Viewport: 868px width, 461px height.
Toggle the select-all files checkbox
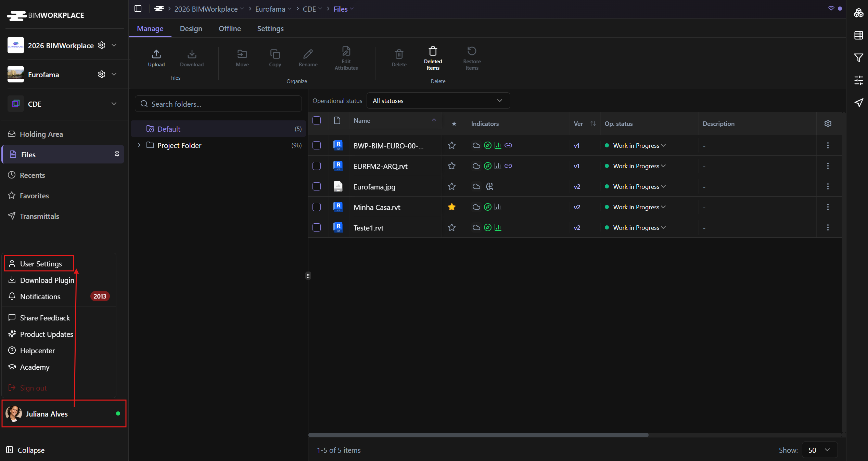(x=317, y=120)
